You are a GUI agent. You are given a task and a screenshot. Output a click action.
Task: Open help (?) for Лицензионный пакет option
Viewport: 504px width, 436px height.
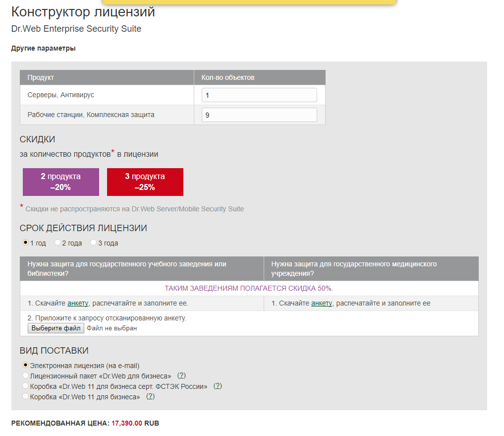181,375
